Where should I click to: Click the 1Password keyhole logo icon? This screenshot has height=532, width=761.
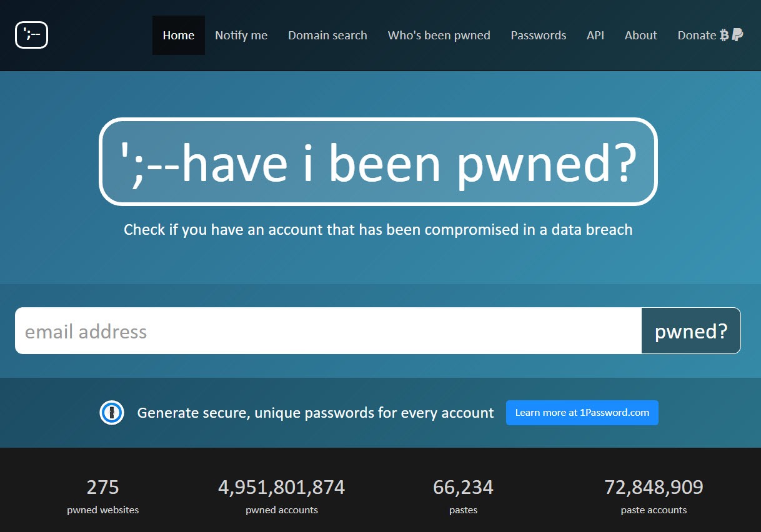[112, 413]
